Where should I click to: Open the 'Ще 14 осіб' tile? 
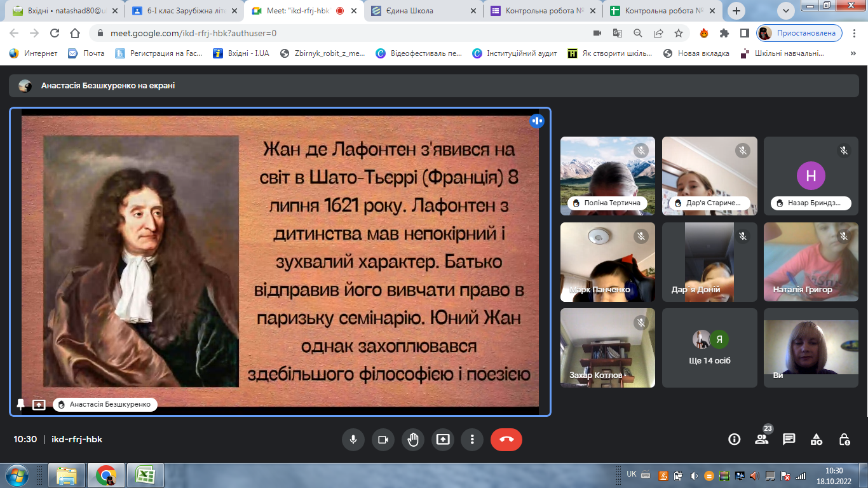(x=710, y=348)
